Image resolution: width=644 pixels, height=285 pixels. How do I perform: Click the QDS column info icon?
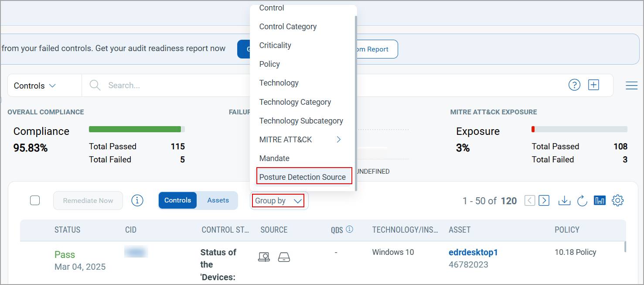point(350,229)
